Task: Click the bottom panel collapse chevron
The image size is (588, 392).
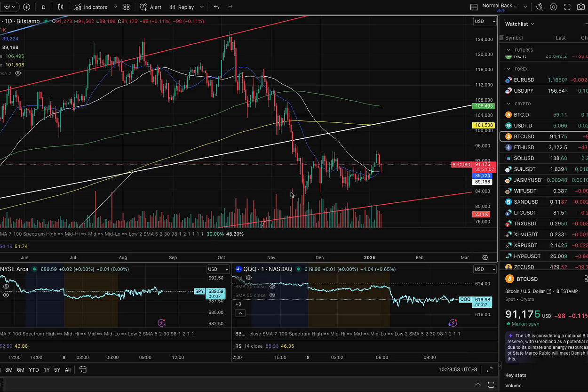Action: [x=477, y=384]
